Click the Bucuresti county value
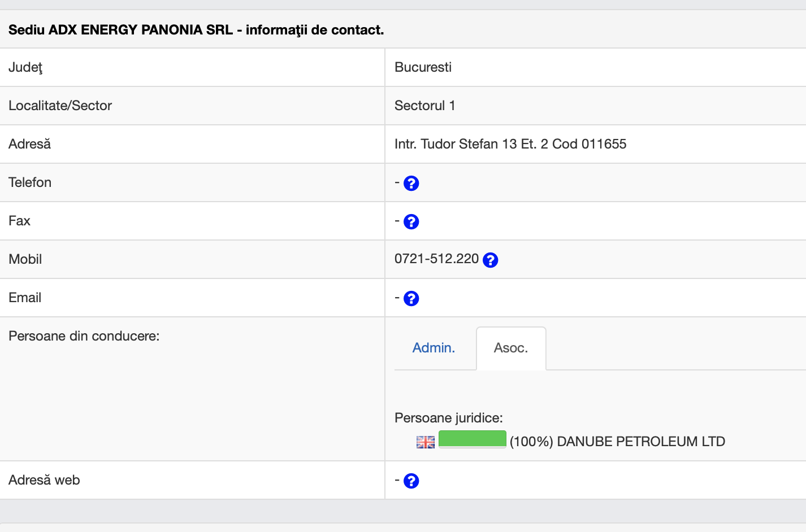This screenshot has width=806, height=532. tap(423, 67)
